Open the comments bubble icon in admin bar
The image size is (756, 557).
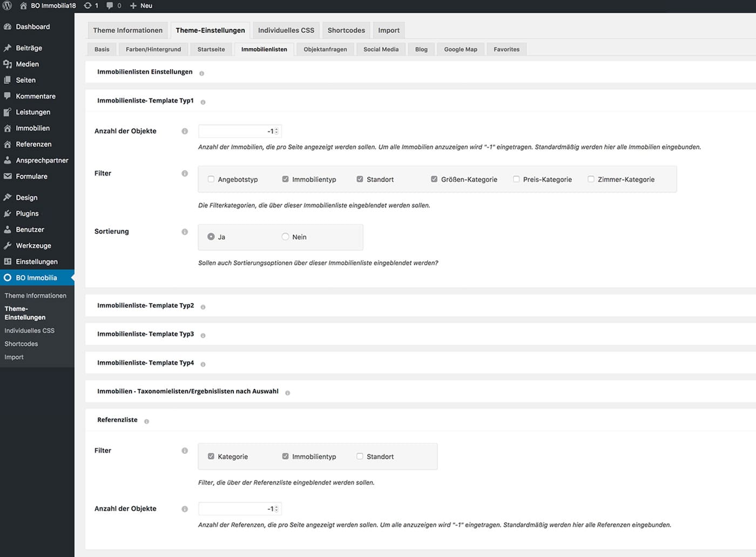110,5
